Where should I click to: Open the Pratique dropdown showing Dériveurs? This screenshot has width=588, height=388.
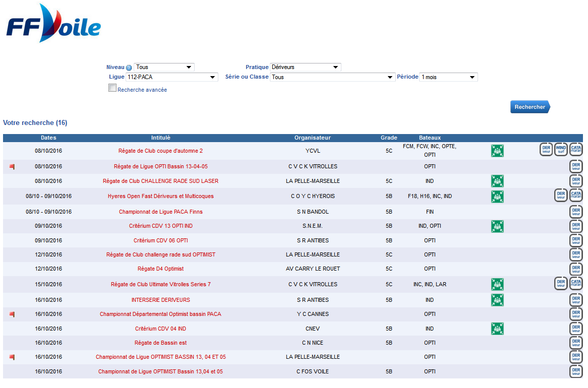305,67
